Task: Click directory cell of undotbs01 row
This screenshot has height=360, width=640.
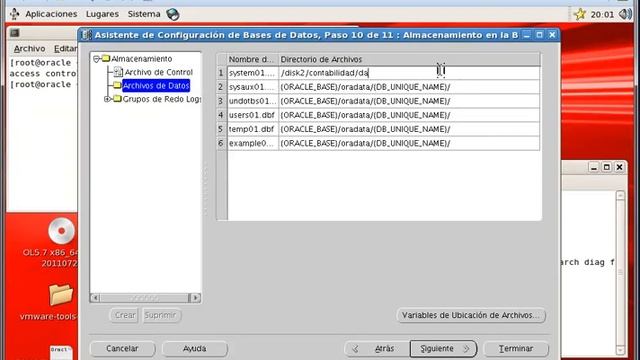Action: click(x=409, y=101)
